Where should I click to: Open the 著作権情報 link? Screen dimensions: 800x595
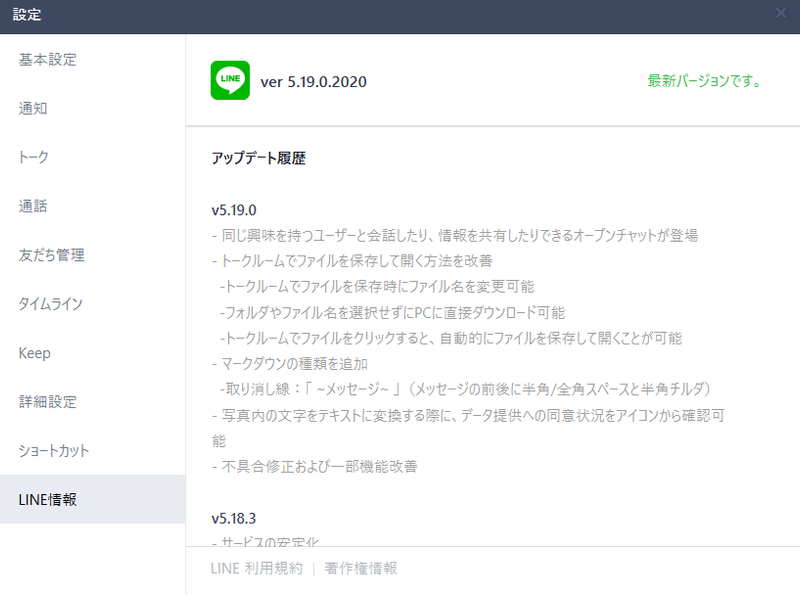tap(361, 568)
